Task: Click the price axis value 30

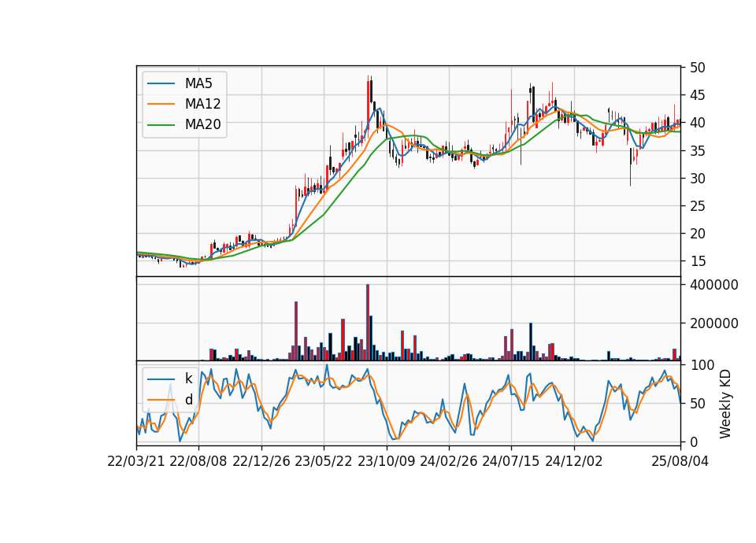Action: (x=698, y=179)
